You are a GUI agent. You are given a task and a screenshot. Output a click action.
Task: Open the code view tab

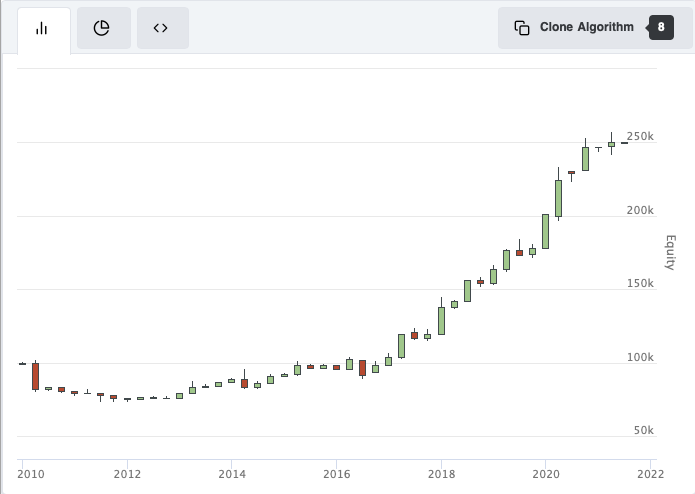tap(161, 28)
